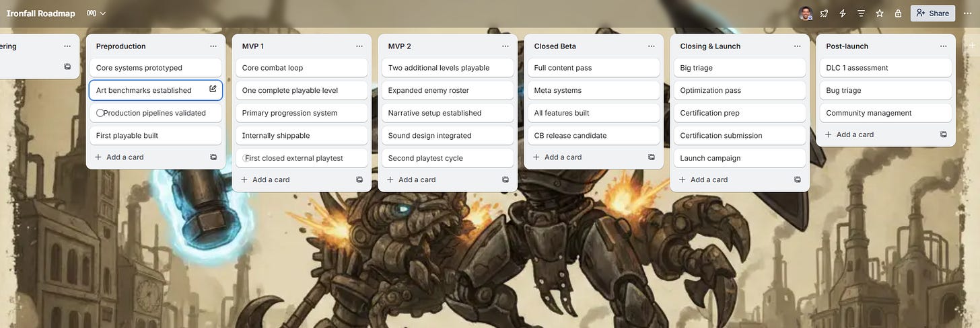Open the 'Big triage' card
Viewport: 980px width, 328px height.
click(x=740, y=68)
